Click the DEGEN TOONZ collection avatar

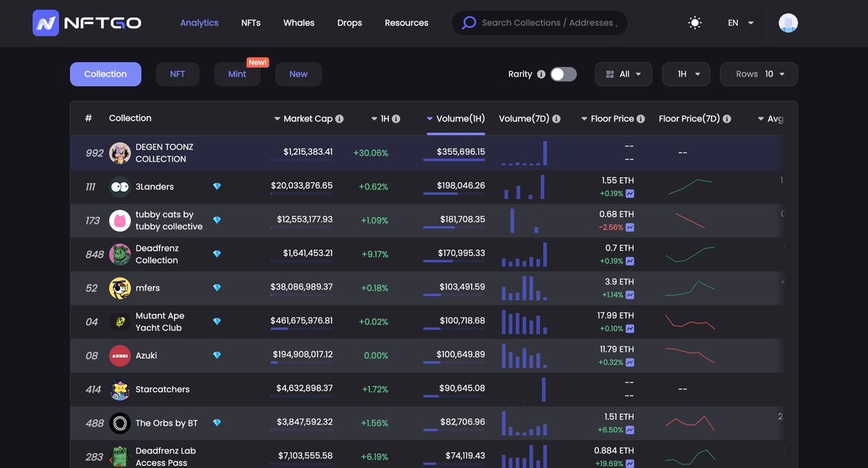tap(120, 153)
